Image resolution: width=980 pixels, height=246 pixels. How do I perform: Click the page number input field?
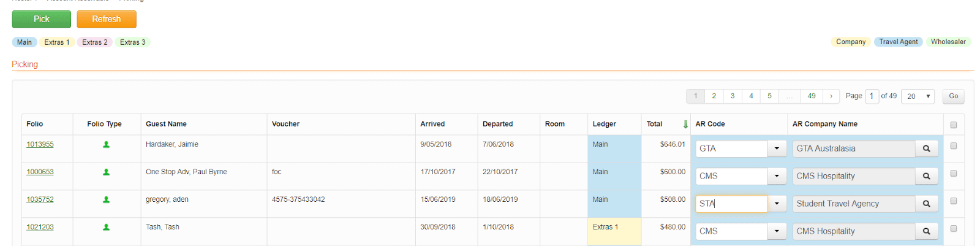point(872,96)
